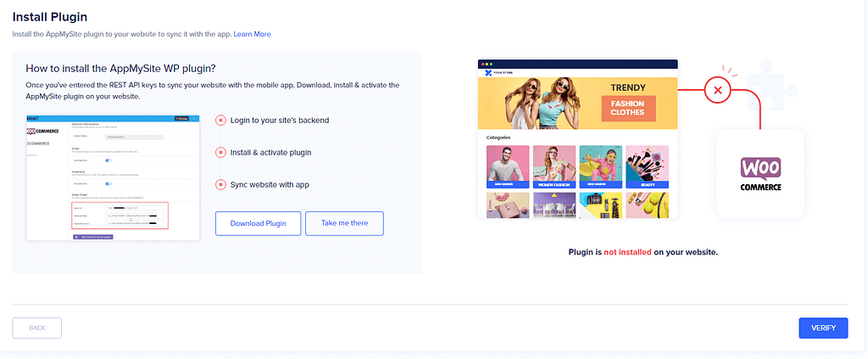This screenshot has height=359, width=868.
Task: Click the red X beside Login to site's backend
Action: pos(221,121)
